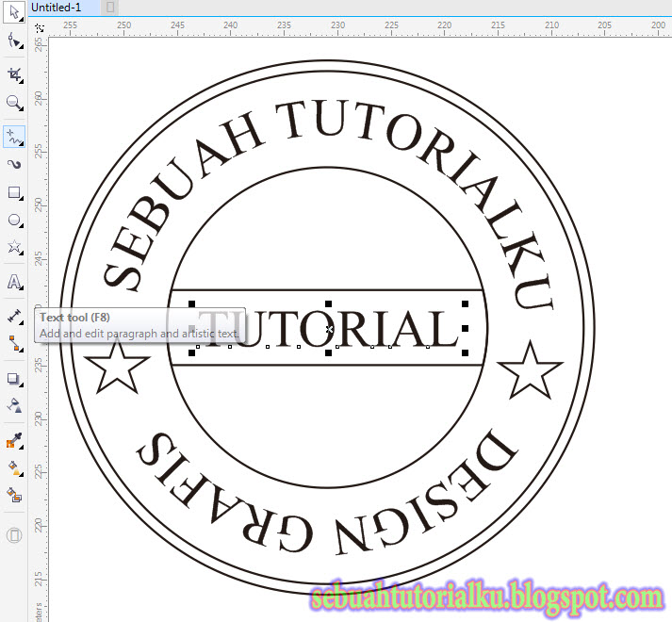The height and width of the screenshot is (622, 672).
Task: Select the Freehand curve tool
Action: pyautogui.click(x=14, y=137)
